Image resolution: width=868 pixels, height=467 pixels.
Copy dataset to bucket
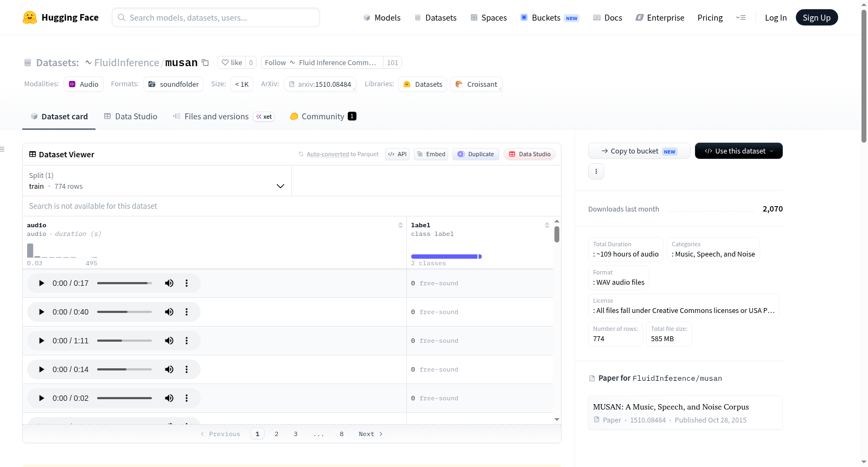(x=639, y=151)
